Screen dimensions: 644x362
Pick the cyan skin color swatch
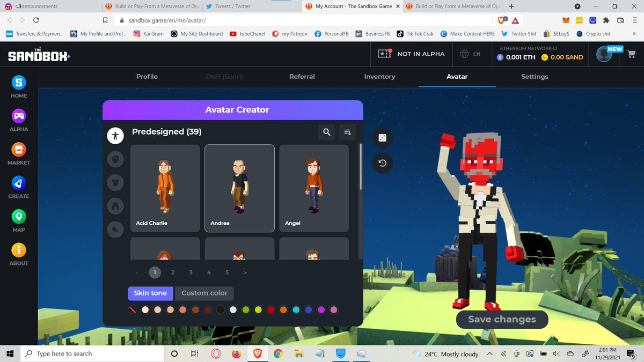(296, 310)
